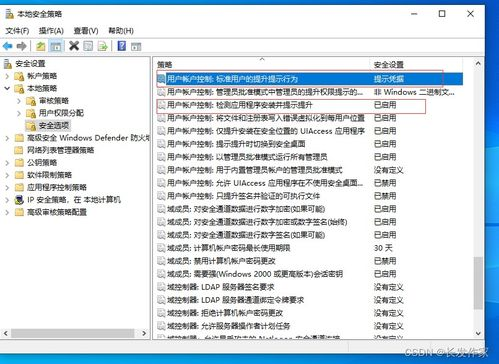Select 安全选项 in the tree

coord(54,126)
